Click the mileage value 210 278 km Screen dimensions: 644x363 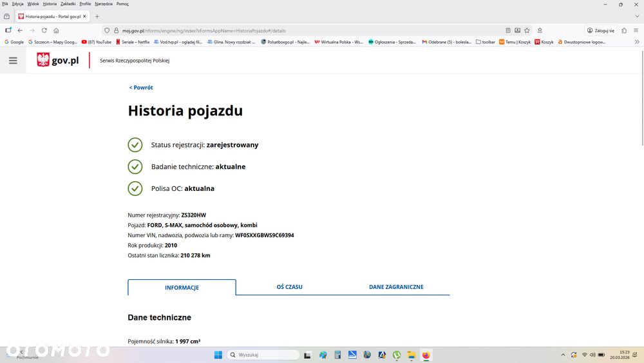tap(195, 255)
